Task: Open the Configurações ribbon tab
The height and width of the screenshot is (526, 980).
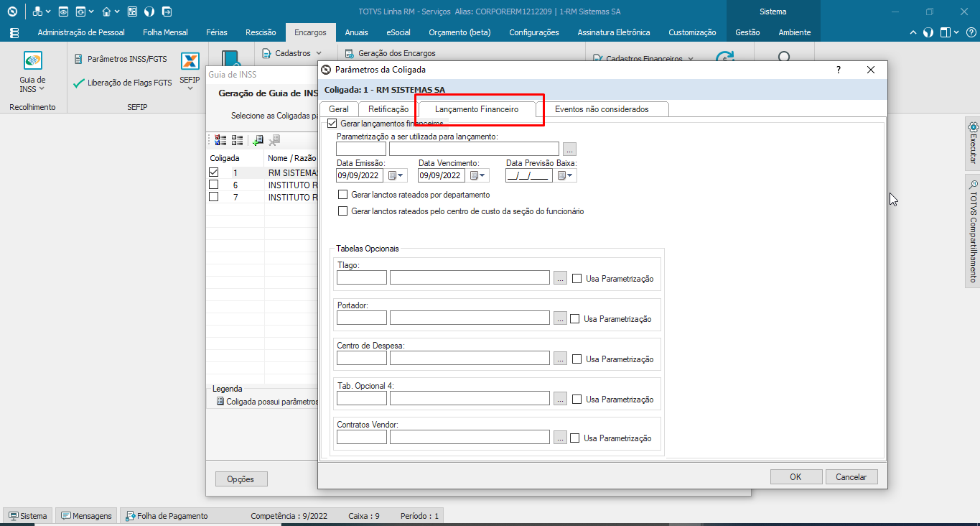Action: (x=534, y=32)
